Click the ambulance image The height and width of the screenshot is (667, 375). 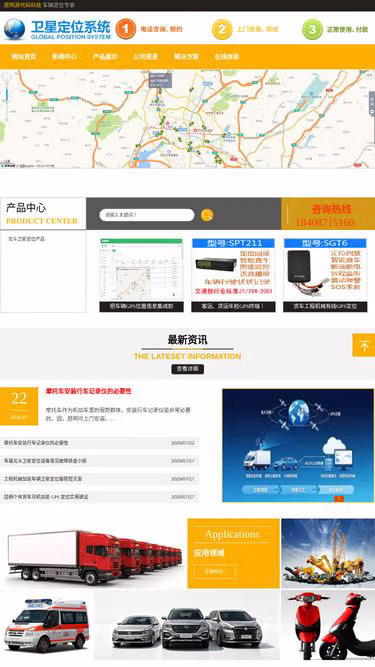(47, 625)
